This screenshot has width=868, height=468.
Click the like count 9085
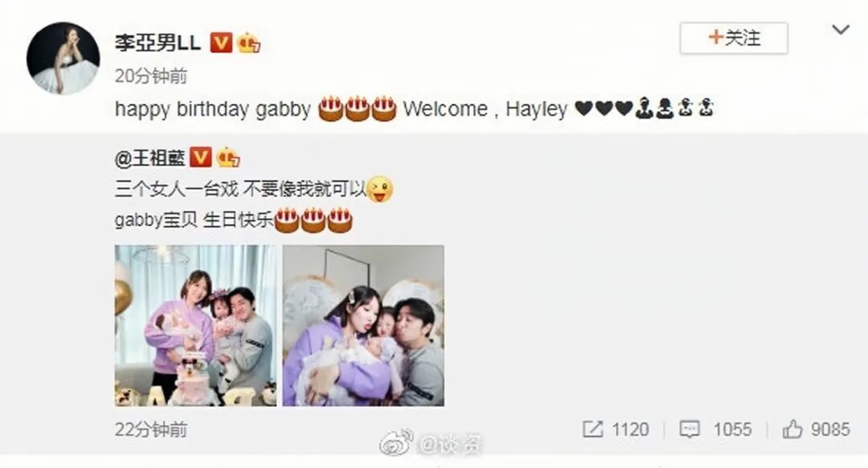[x=830, y=429]
